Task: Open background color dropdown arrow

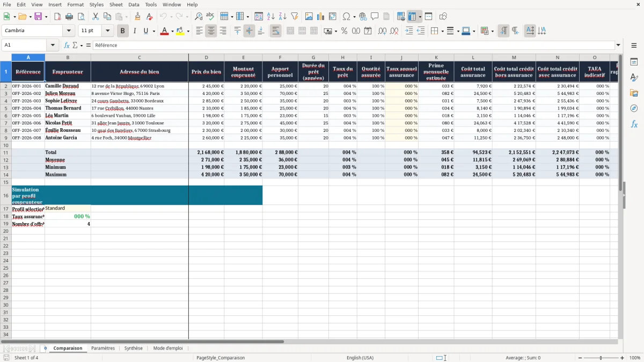Action: (188, 31)
